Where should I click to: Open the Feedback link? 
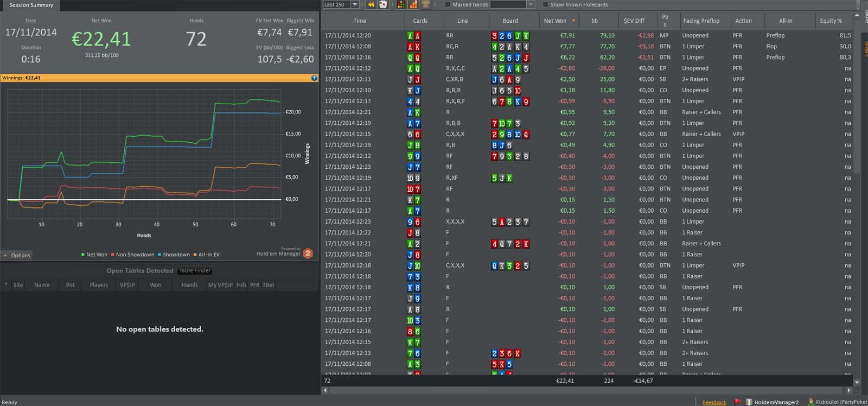[714, 402]
